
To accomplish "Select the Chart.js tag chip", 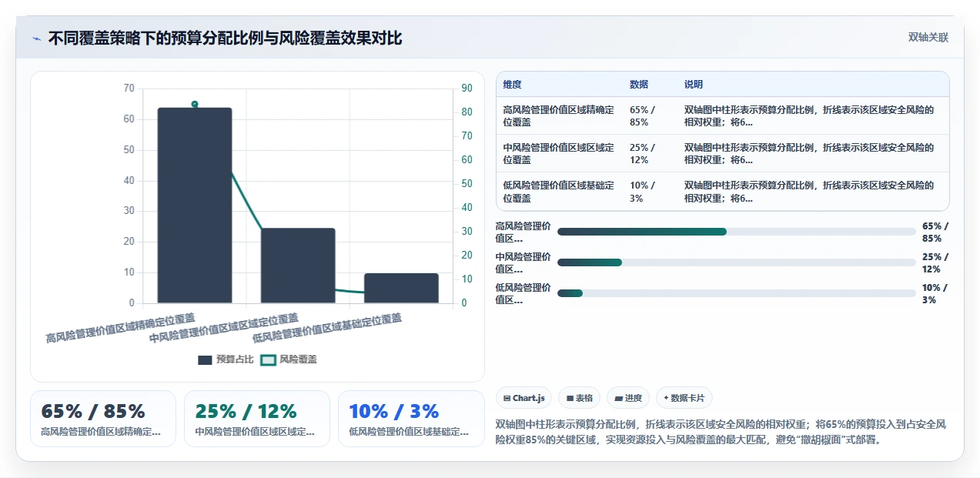I will point(523,398).
